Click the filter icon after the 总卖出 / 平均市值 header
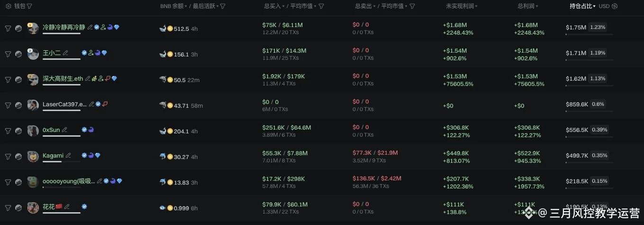This screenshot has height=225, width=644. coord(412,6)
